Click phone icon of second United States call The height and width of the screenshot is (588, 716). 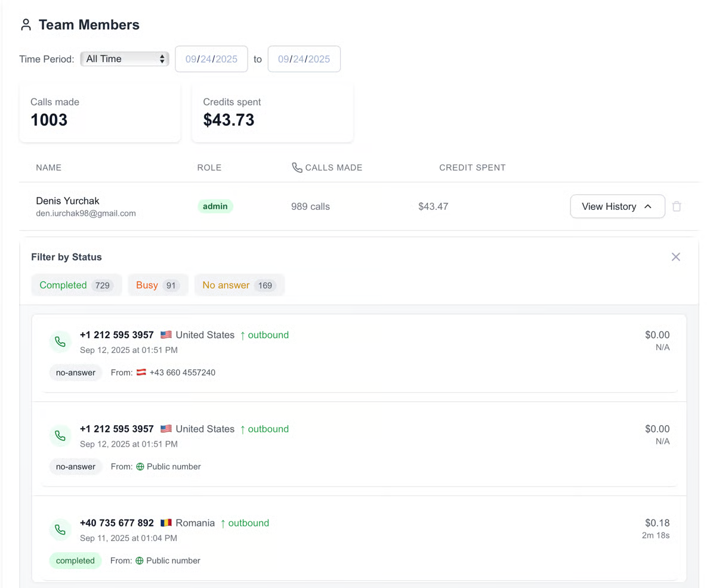coord(60,436)
